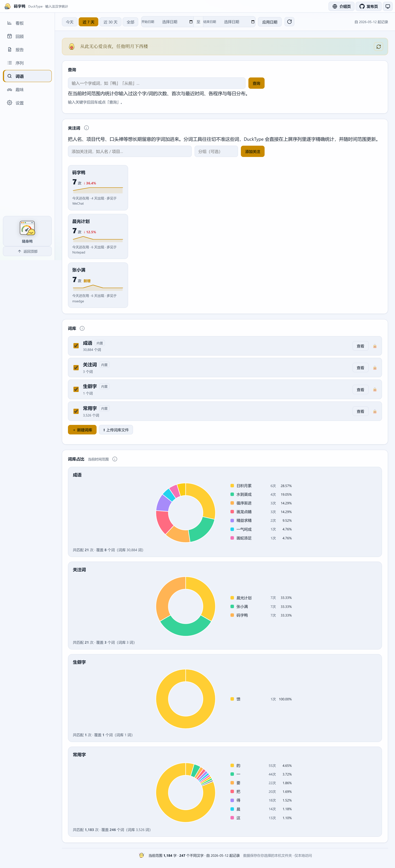Click the 画龙点睛 legend color swatch
Screen dimensions: 395x868
[x=232, y=512]
